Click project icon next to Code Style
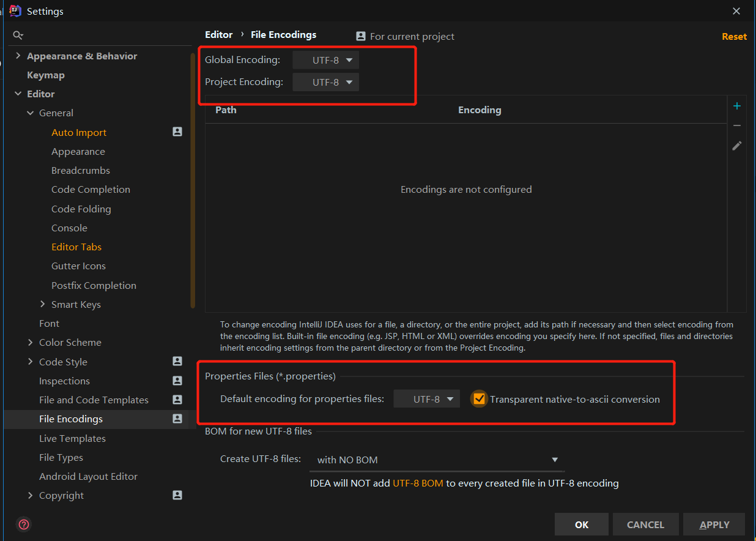Screen dimensions: 756x541 click(177, 361)
